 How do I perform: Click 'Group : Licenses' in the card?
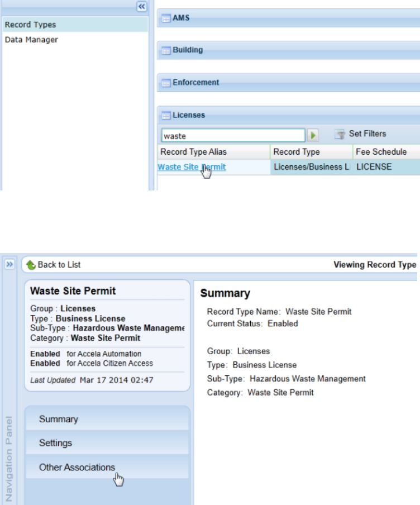[x=63, y=308]
